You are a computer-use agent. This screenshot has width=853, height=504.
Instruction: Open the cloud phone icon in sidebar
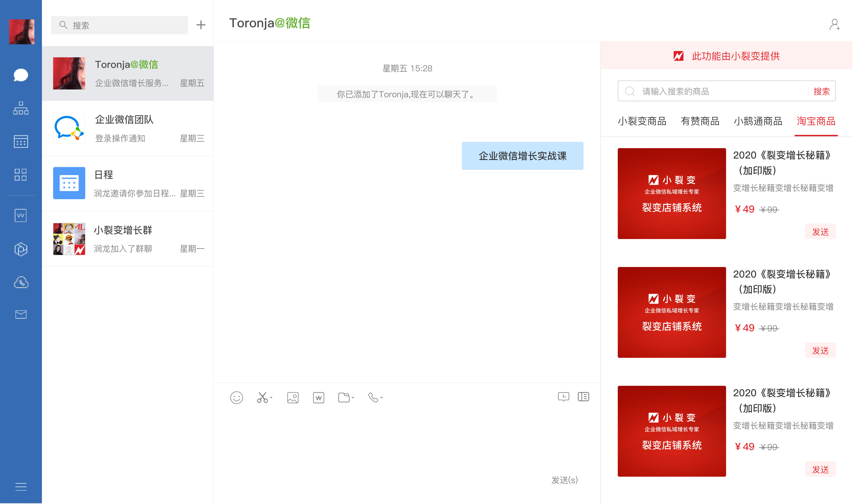21,282
